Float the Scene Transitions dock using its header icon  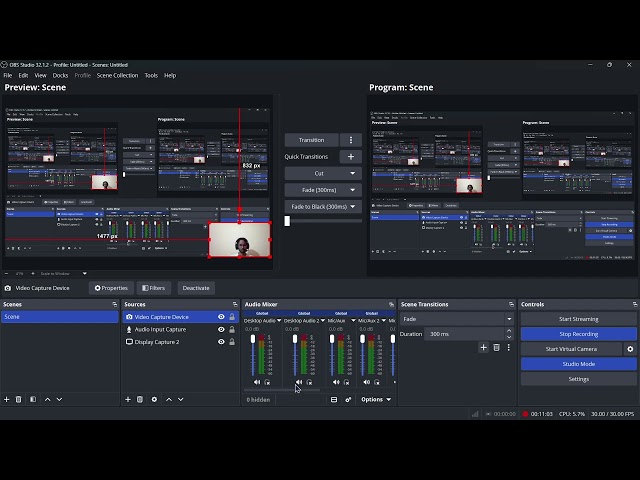[x=511, y=304]
